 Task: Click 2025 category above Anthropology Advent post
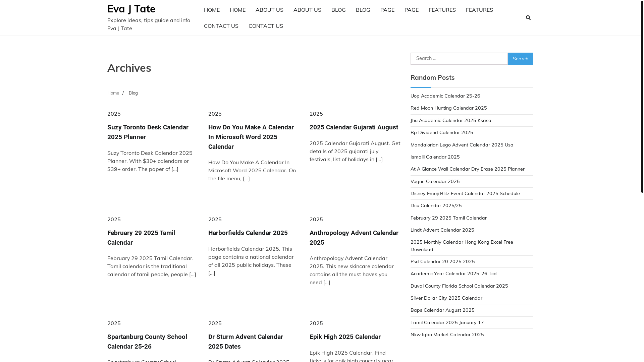[x=316, y=219]
